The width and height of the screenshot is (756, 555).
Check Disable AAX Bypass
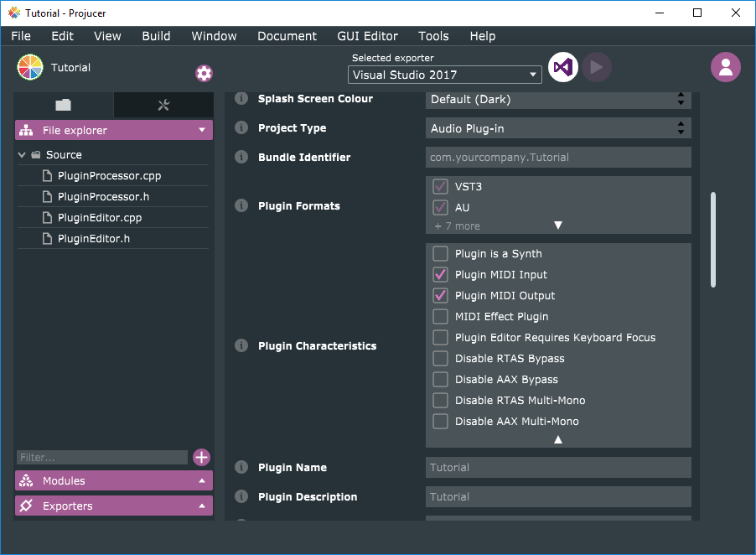440,380
